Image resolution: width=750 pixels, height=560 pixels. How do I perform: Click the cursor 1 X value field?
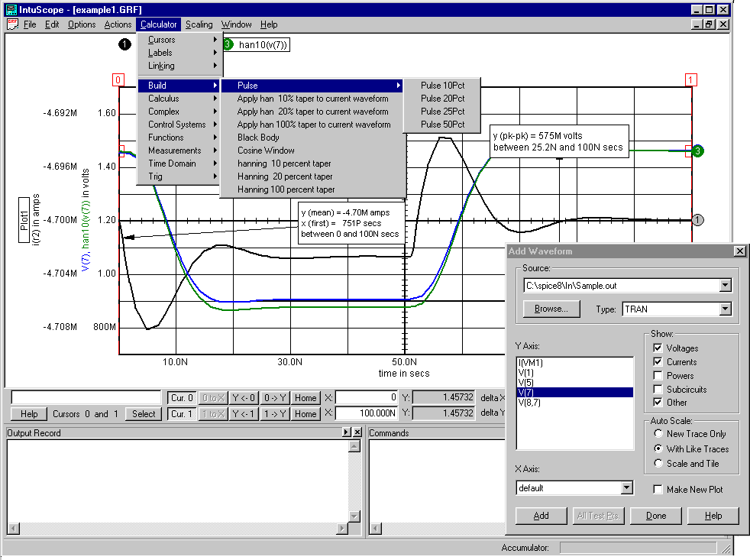[367, 413]
